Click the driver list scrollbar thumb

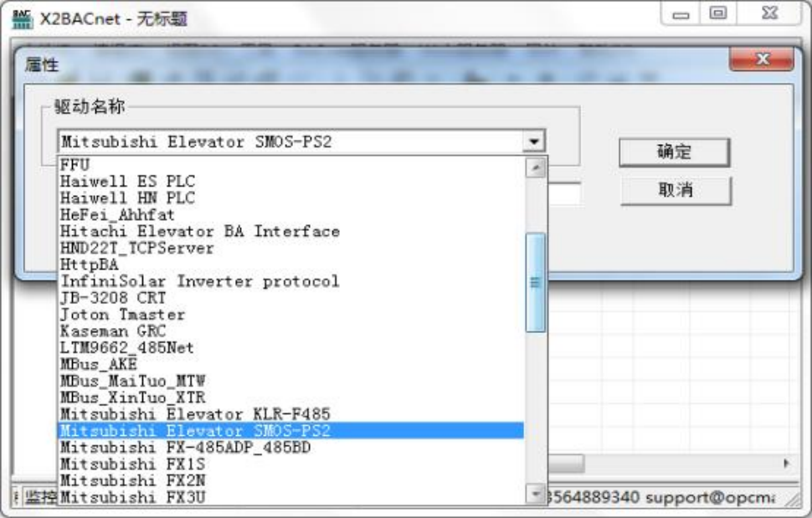[x=536, y=283]
